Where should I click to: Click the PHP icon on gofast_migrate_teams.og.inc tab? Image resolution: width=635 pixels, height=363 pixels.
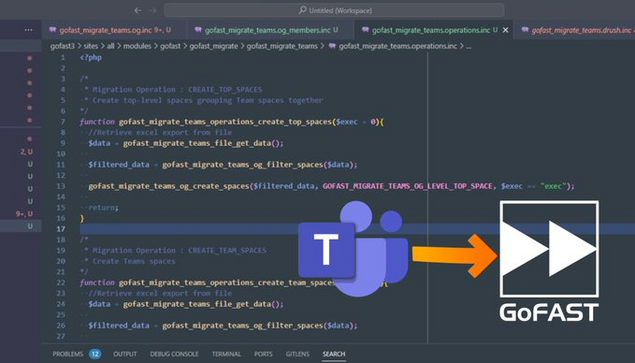pos(53,30)
